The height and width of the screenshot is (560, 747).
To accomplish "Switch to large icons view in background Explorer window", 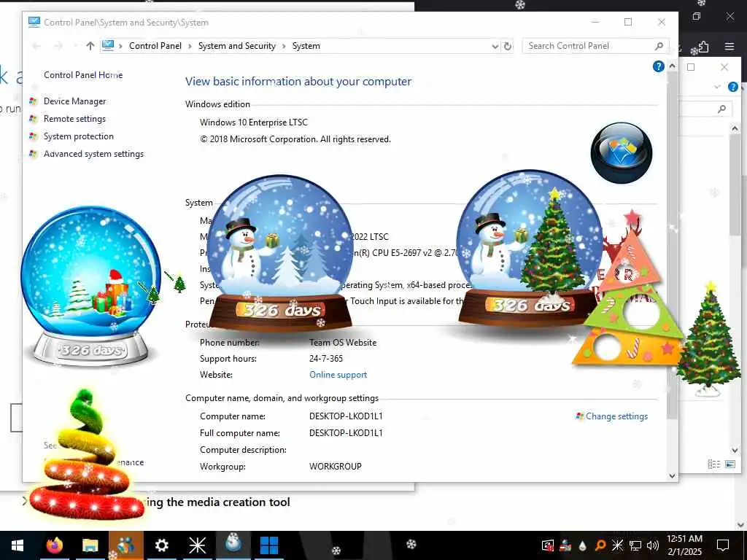I will (x=729, y=464).
